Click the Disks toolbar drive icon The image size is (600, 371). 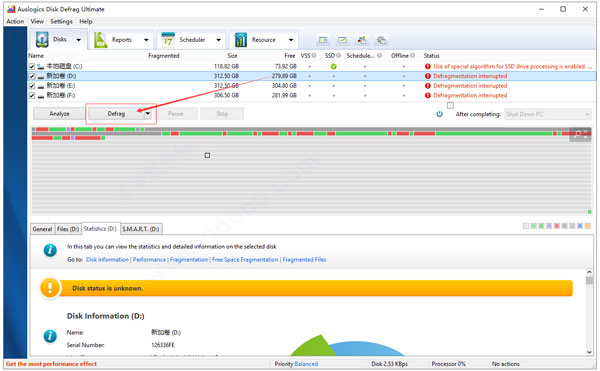pos(42,40)
